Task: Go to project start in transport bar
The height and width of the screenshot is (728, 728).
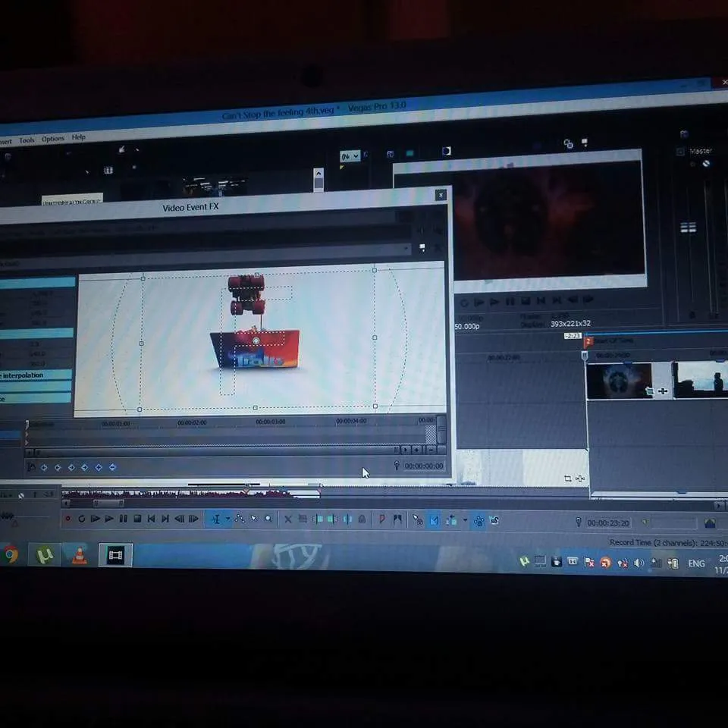Action: (152, 519)
